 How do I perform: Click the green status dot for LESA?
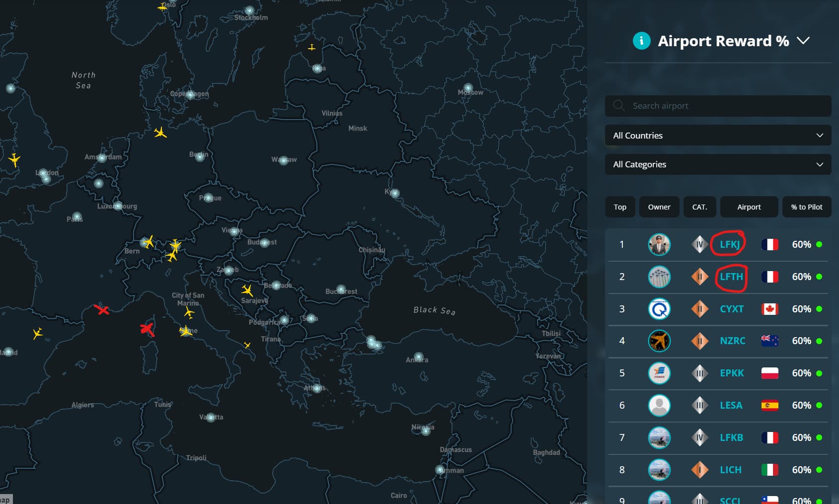click(819, 406)
